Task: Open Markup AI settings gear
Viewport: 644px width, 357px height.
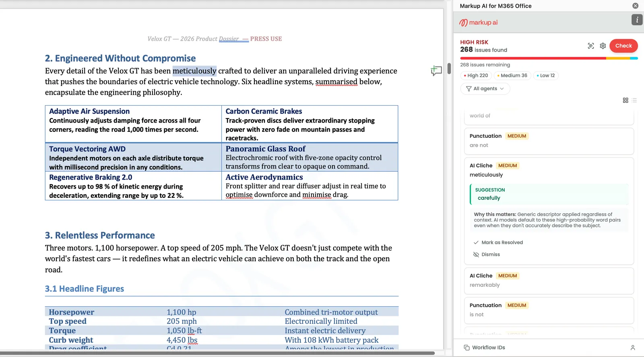Action: pos(603,46)
